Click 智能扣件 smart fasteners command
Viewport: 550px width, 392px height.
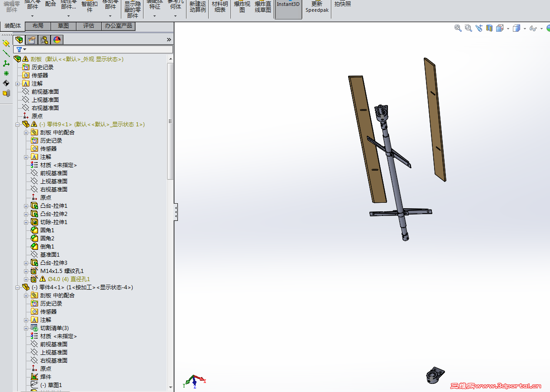pos(90,6)
